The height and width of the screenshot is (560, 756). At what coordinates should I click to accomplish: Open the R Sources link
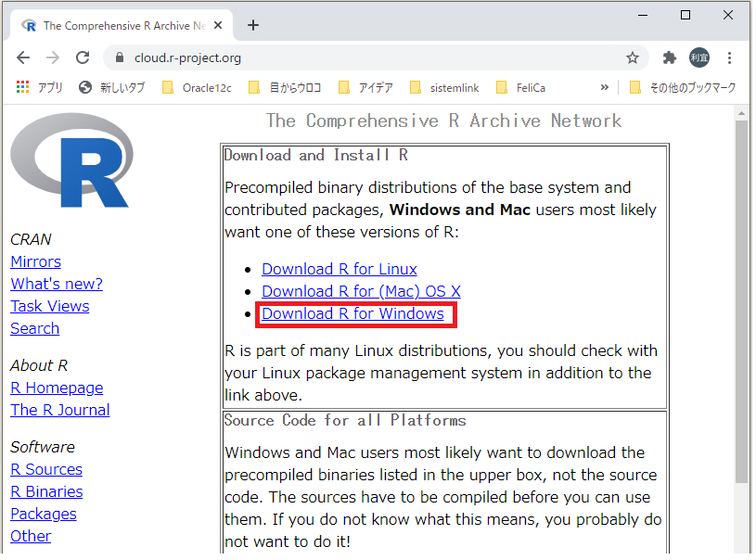[x=46, y=469]
